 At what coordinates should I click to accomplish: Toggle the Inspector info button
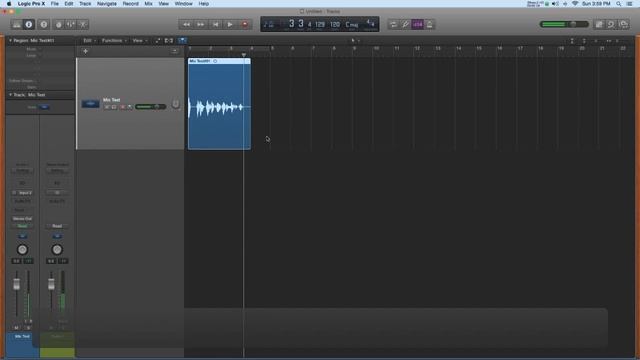pyautogui.click(x=29, y=24)
